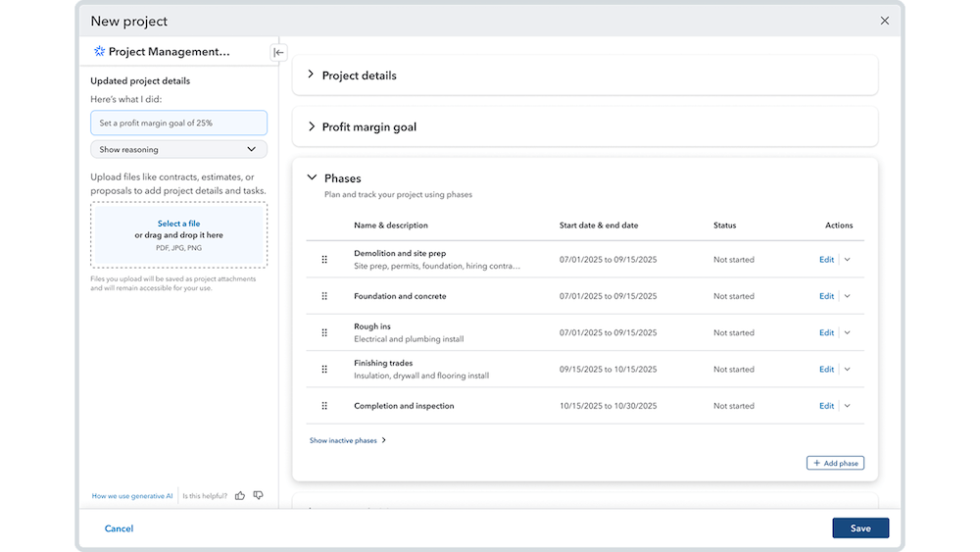Screen dimensions: 980x552
Task: Edit the Completion and inspection phase
Action: pyautogui.click(x=826, y=406)
